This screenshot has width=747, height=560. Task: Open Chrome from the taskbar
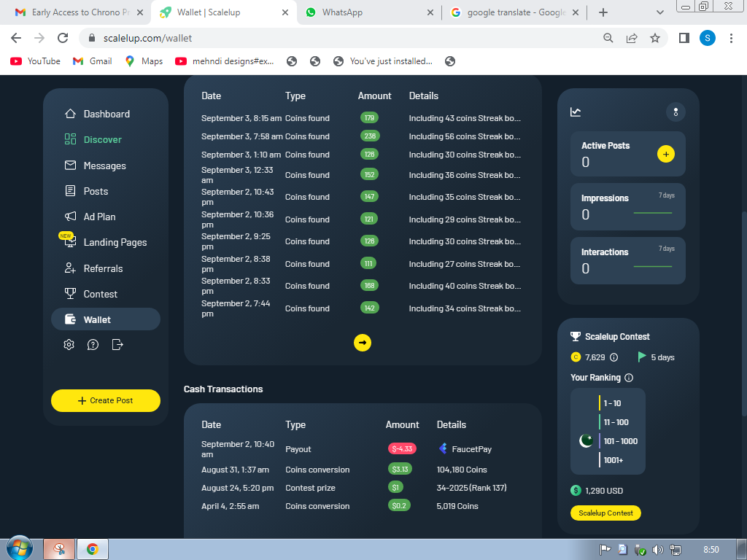[x=93, y=549]
